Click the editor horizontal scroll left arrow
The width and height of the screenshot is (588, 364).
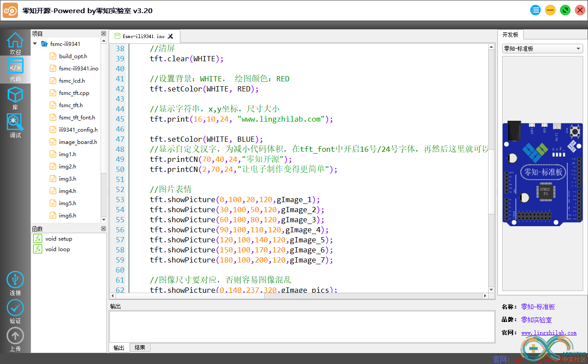point(112,296)
